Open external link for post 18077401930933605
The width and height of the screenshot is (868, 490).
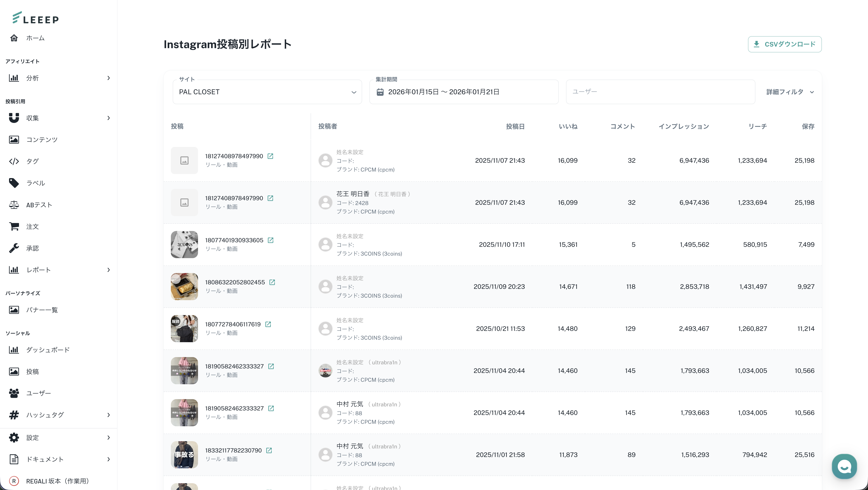click(x=270, y=240)
